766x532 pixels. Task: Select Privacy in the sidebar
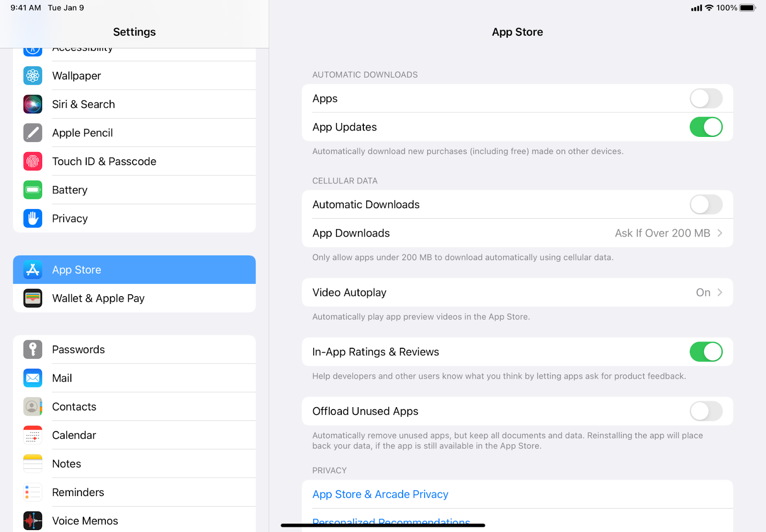pos(135,219)
